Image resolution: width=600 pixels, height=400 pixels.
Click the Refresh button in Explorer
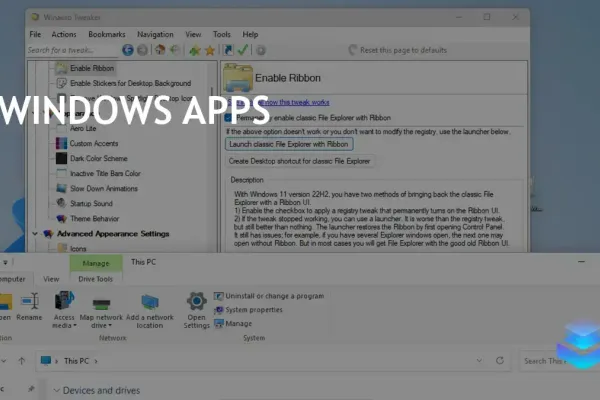[500, 361]
